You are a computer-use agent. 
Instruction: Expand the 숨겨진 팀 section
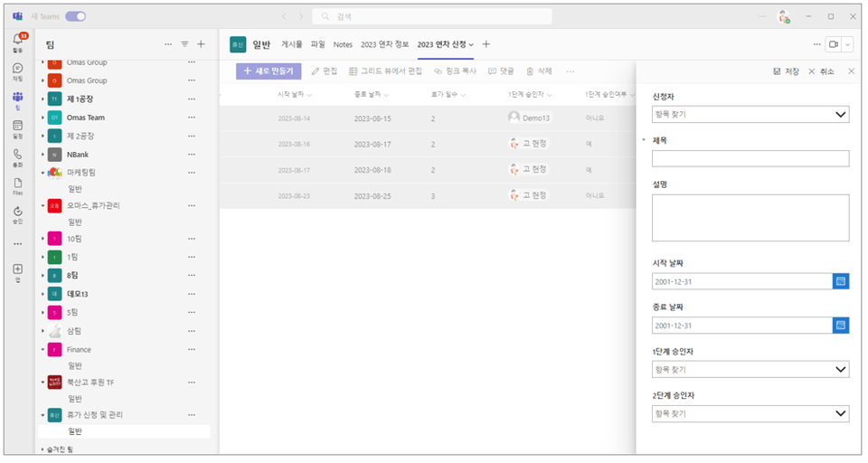[x=42, y=449]
